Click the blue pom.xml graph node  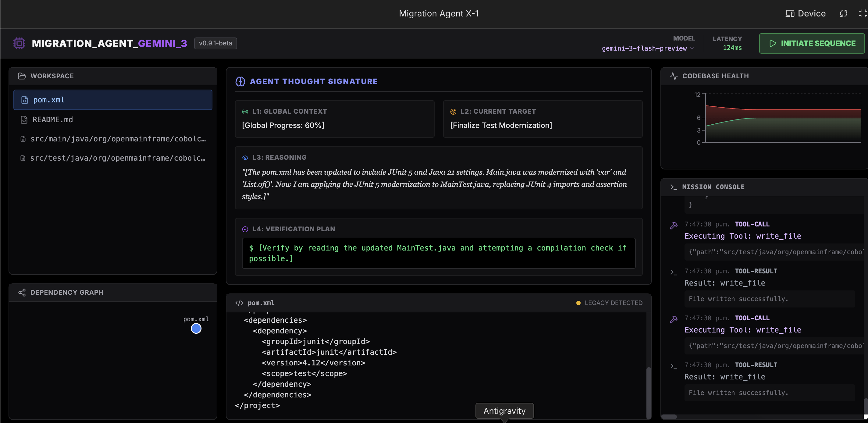196,328
